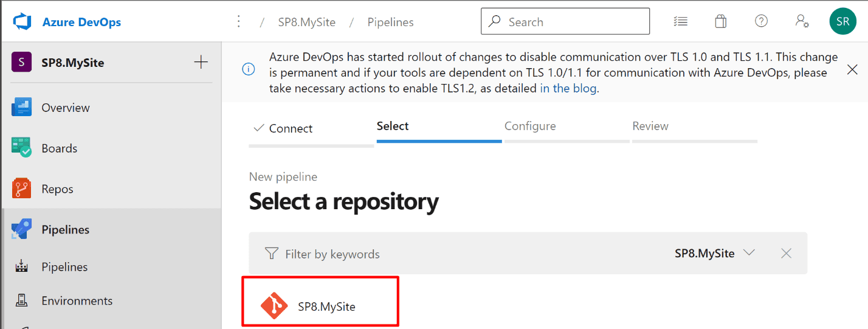868x329 pixels.
Task: Open the User settings icon
Action: coord(802,21)
